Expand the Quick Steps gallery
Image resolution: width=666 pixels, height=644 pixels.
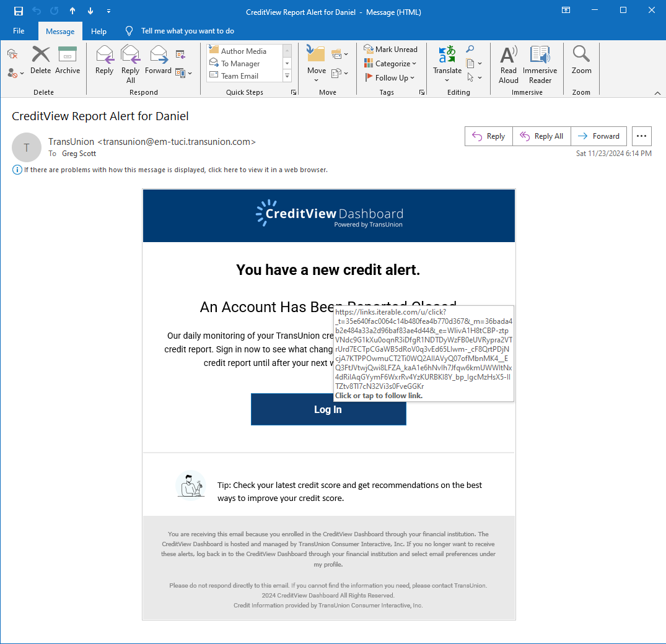(x=287, y=76)
